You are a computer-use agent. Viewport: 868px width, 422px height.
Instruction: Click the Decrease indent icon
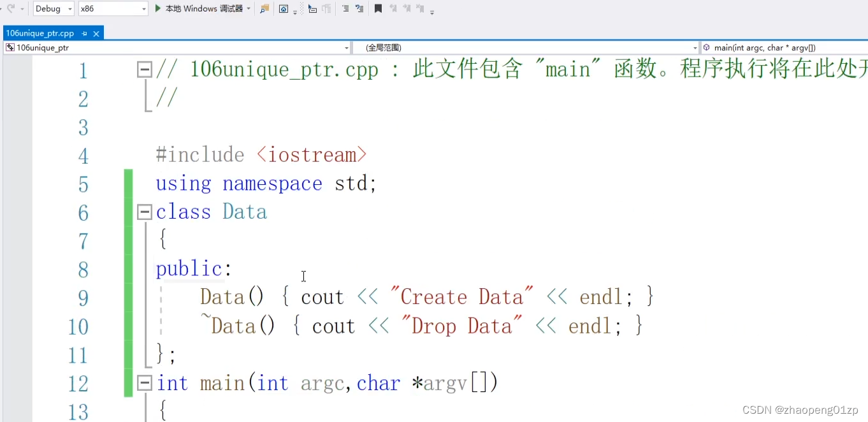[x=345, y=8]
